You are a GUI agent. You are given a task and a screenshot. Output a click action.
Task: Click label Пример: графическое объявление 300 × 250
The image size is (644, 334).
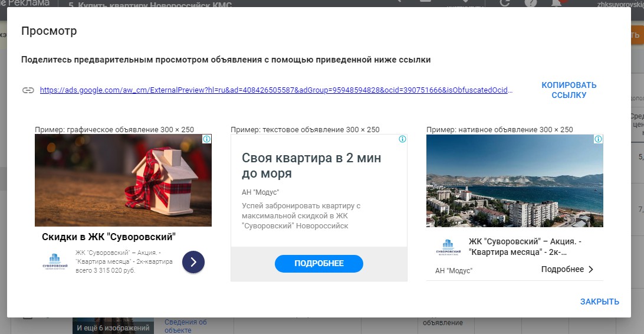114,129
